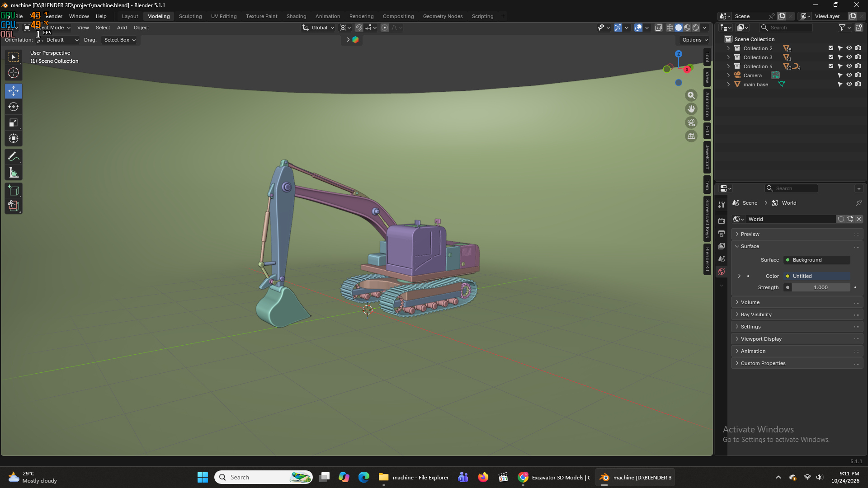This screenshot has height=488, width=868.
Task: Open the Scene properties tab icon
Action: (x=722, y=258)
